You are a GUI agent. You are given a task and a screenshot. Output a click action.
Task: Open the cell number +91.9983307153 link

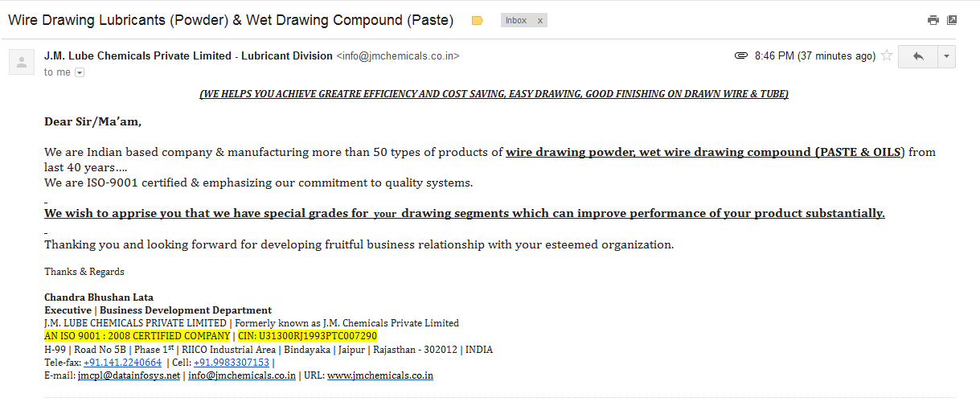point(232,363)
